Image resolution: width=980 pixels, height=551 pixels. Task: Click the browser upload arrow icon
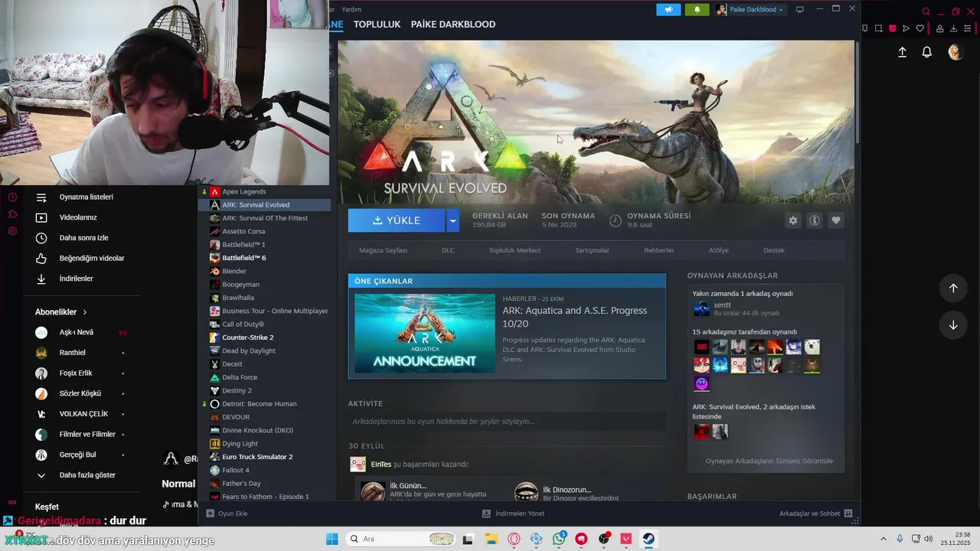[x=902, y=52]
